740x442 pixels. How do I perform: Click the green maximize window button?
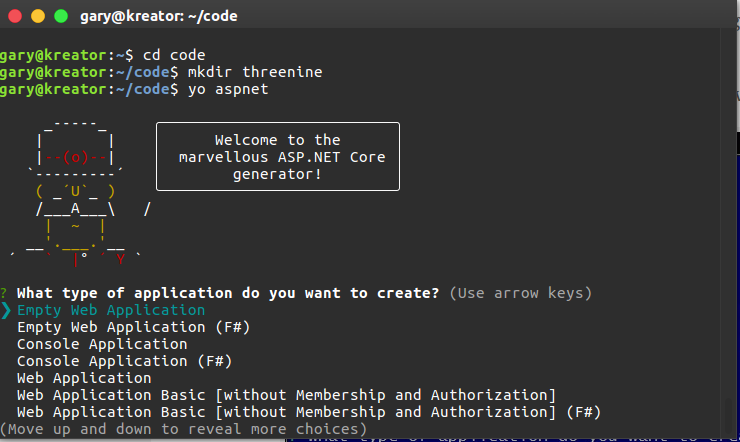pos(61,16)
